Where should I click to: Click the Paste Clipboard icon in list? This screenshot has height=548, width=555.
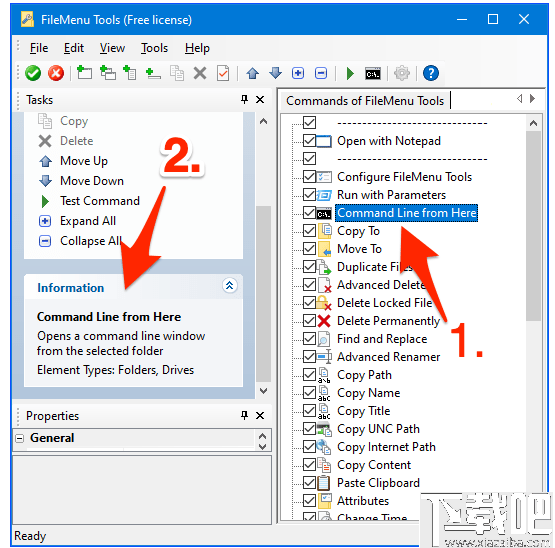point(324,483)
